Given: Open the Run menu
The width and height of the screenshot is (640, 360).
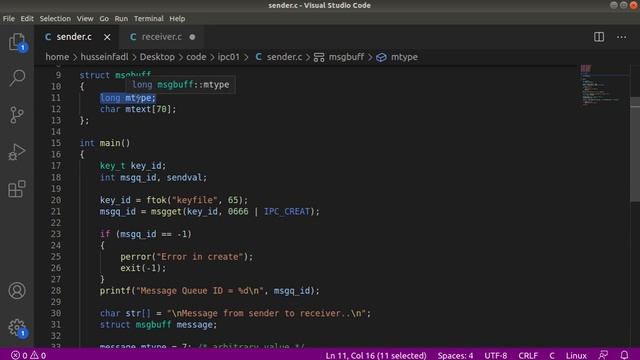Looking at the screenshot, I should pos(121,19).
